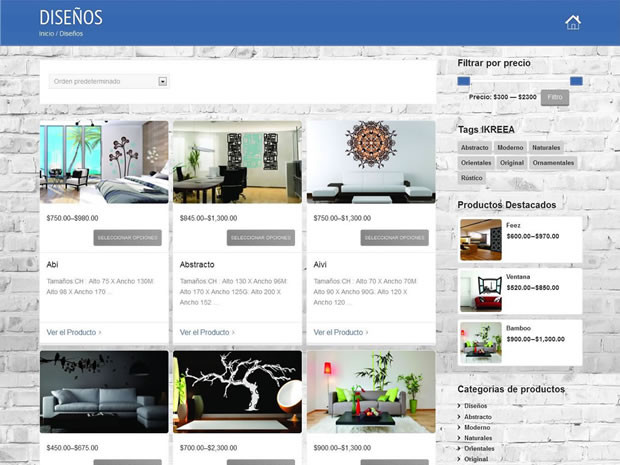
Task: Move the minimum price slider handle
Action: [x=464, y=81]
